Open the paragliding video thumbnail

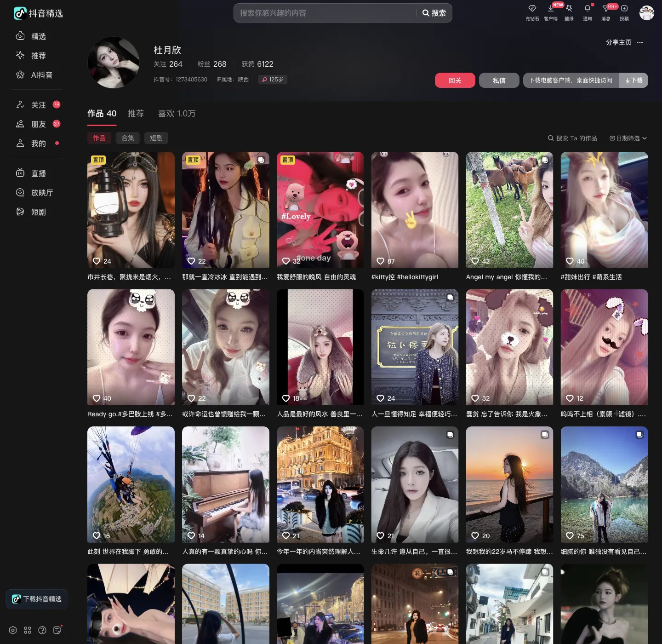(x=131, y=485)
